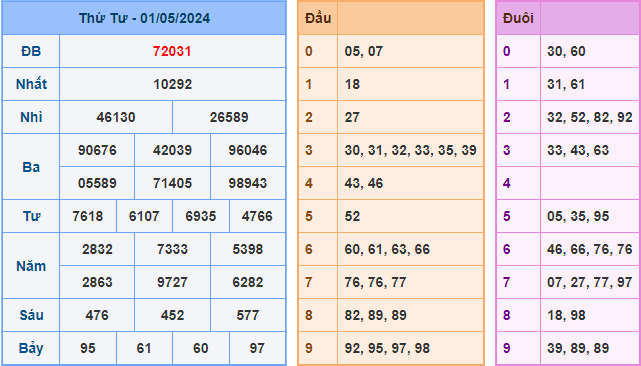The image size is (641, 366).
Task: Click sixth prize number 452
Action: tap(173, 315)
